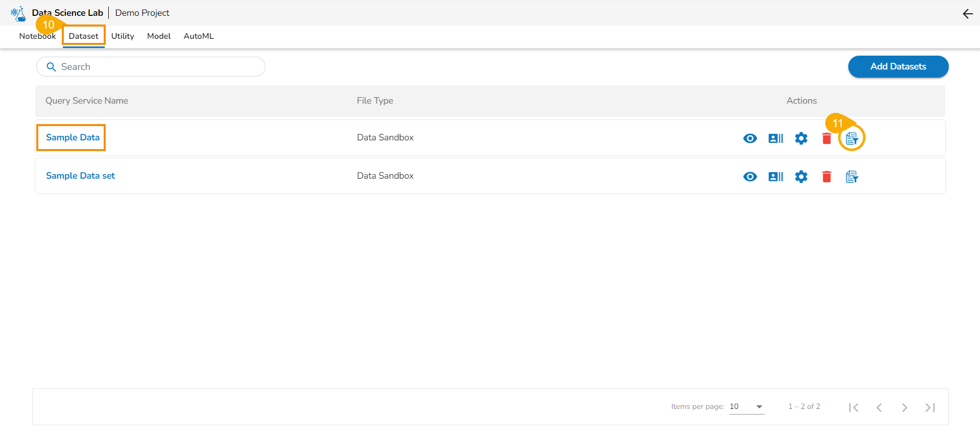Open the Sample Data set link

pos(80,176)
